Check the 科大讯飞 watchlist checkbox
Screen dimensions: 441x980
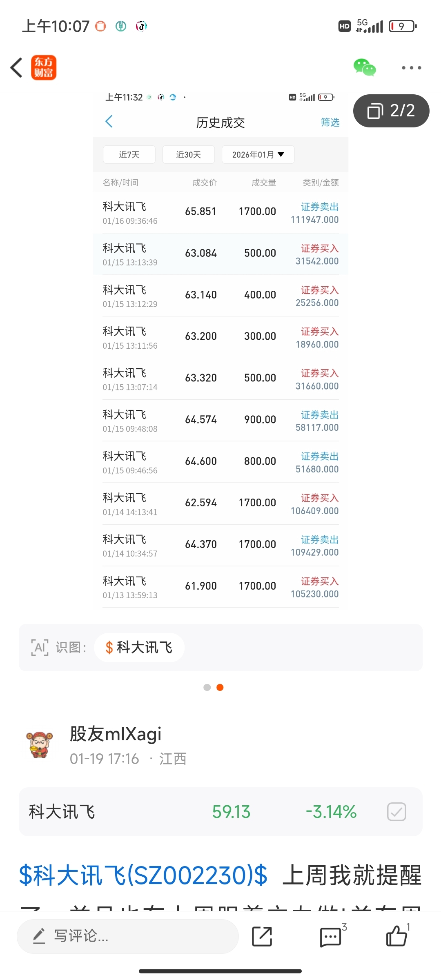[396, 812]
